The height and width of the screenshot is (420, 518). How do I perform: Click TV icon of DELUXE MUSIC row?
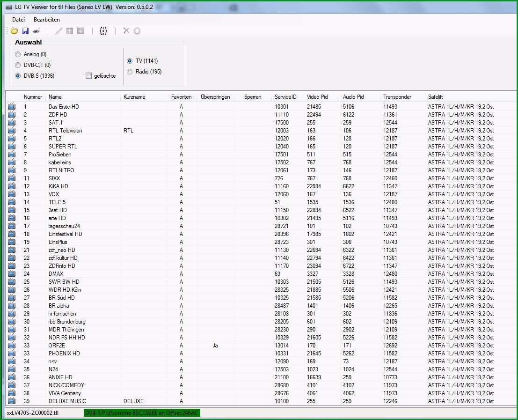click(x=12, y=401)
